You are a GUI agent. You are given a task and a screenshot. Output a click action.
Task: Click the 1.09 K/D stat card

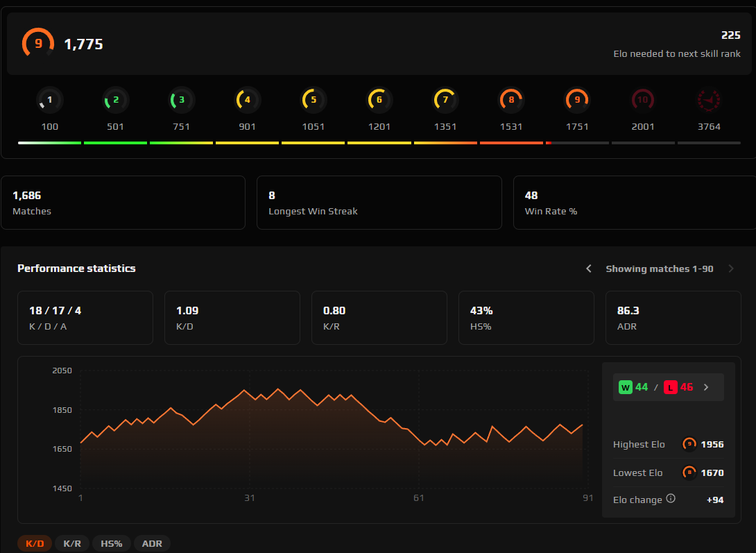click(x=232, y=318)
